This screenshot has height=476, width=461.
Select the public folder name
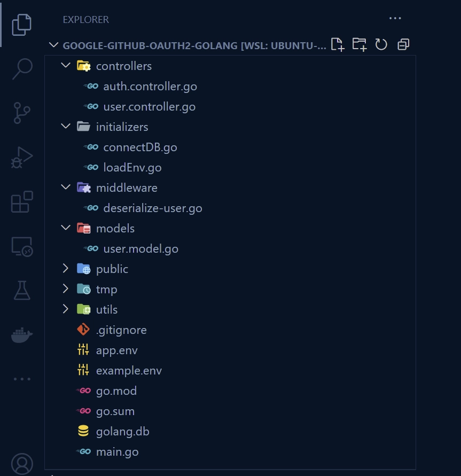112,270
